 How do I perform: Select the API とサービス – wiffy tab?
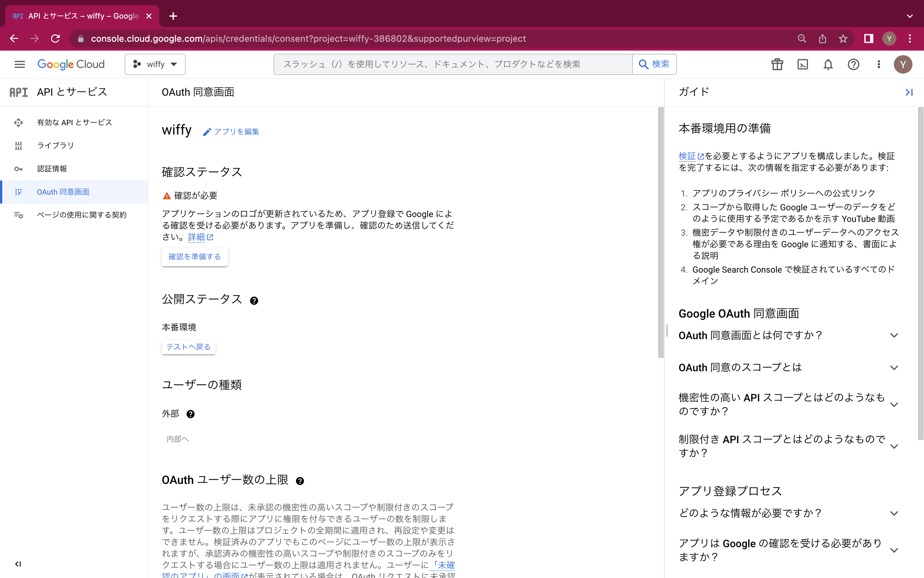[82, 16]
